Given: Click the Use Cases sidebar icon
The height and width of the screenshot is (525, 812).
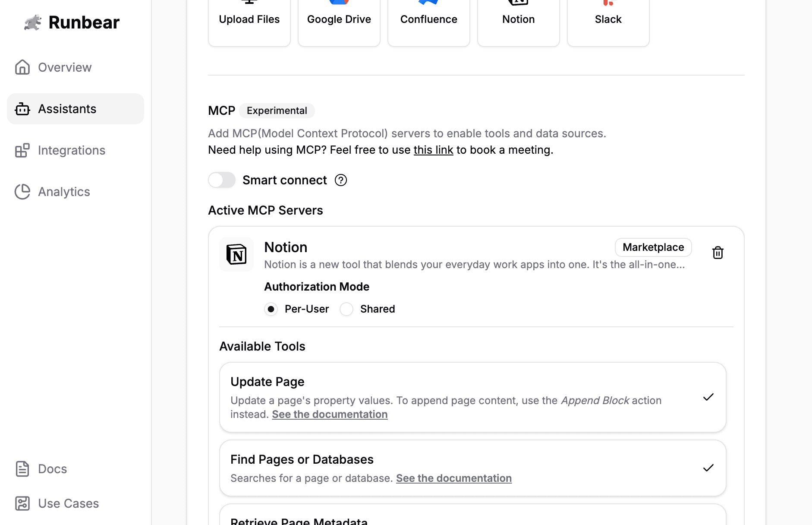Looking at the screenshot, I should (x=22, y=503).
